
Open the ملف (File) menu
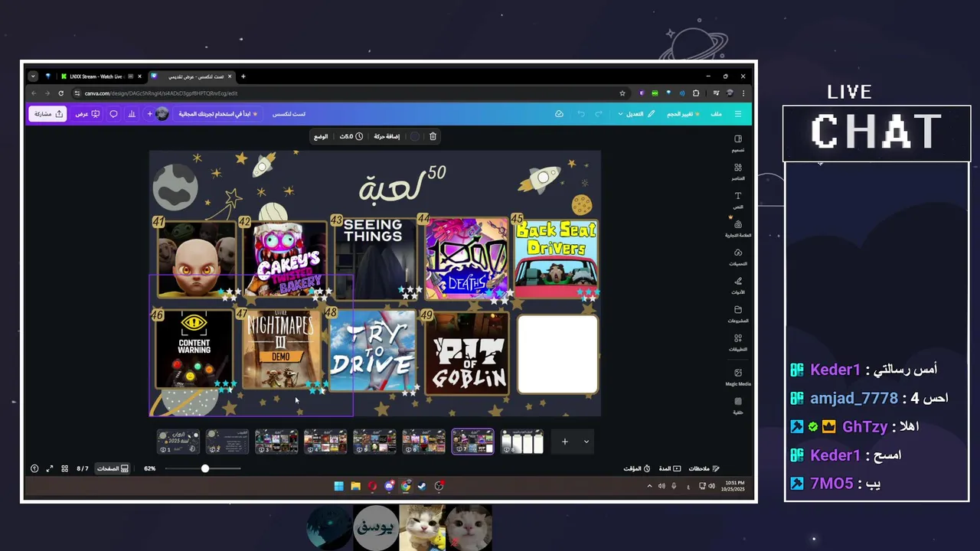click(716, 114)
